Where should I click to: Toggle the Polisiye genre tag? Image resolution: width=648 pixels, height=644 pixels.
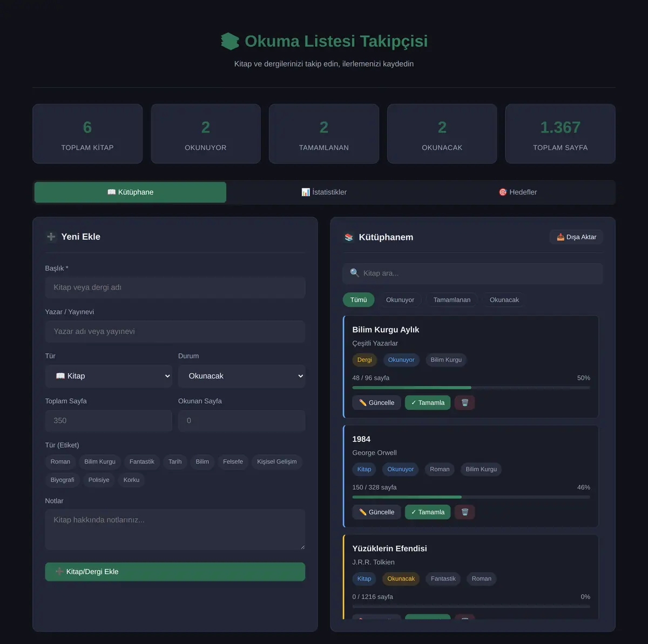(x=99, y=480)
